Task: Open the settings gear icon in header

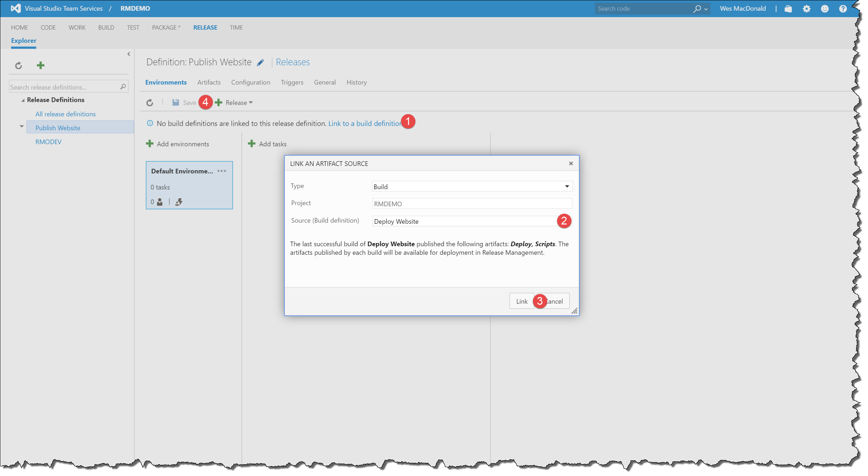Action: 806,9
